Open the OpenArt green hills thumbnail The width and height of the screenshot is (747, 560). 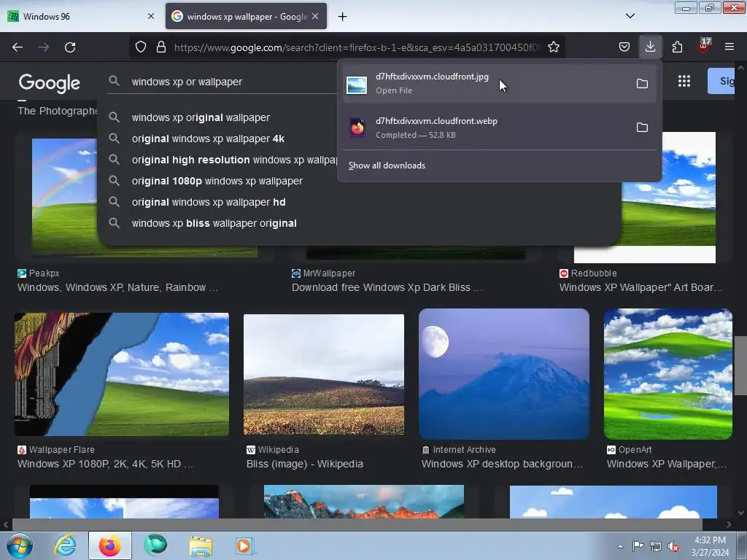pos(668,374)
